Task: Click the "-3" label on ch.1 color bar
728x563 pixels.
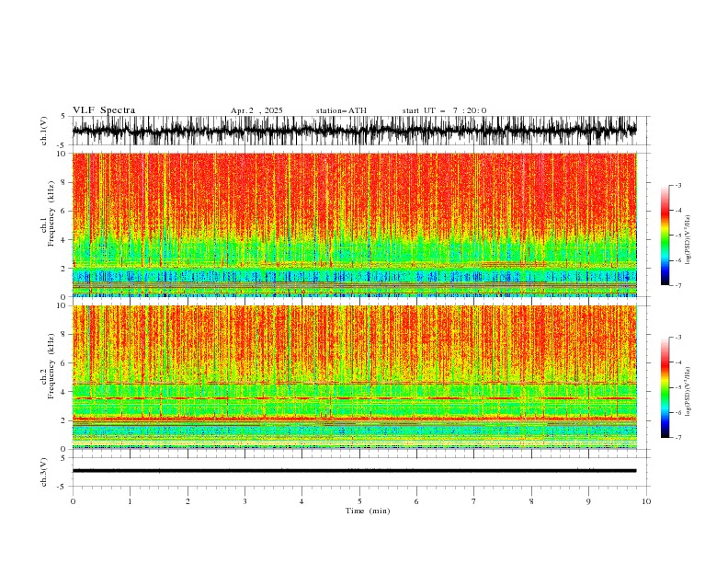Action: pos(677,185)
